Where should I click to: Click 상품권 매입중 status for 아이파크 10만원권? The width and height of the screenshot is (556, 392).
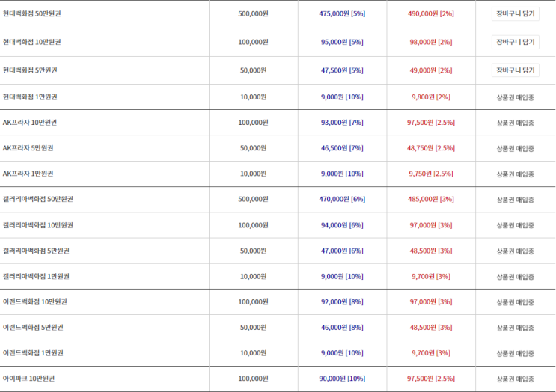tap(515, 379)
